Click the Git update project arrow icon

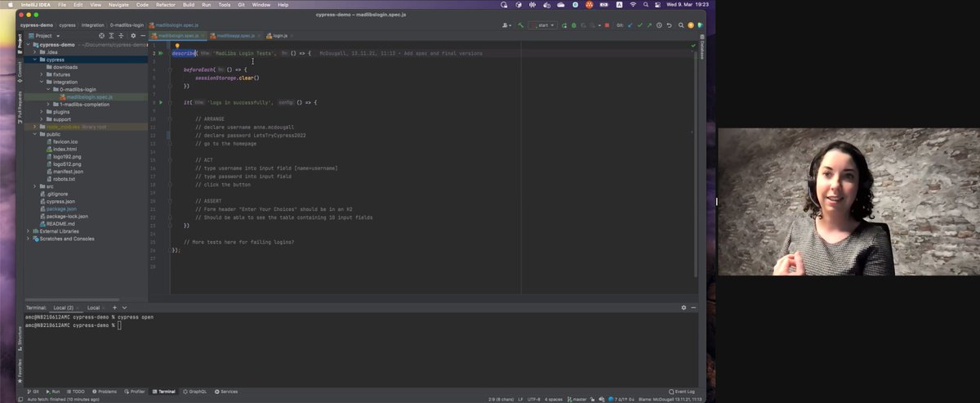click(x=630, y=25)
